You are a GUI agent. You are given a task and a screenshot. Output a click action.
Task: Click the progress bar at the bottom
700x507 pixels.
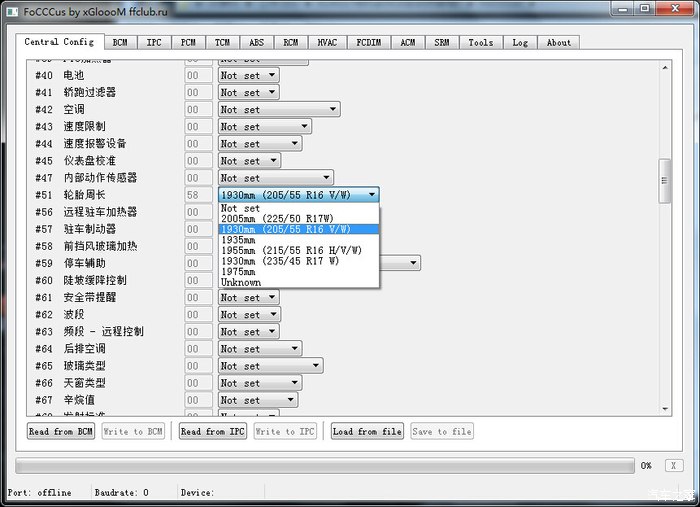coord(325,466)
